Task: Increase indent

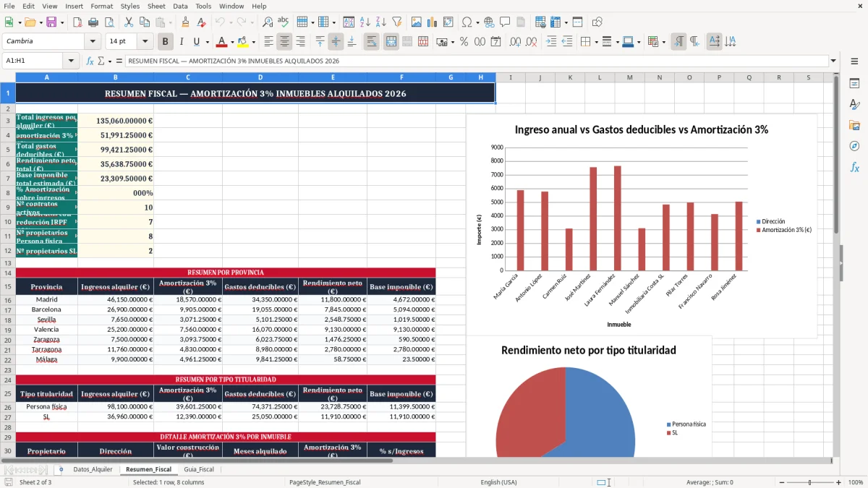Action: [x=551, y=42]
